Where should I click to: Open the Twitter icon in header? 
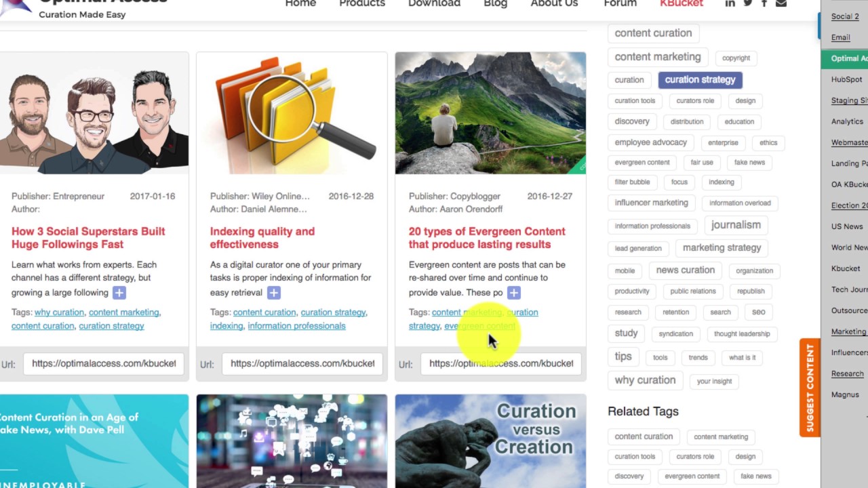[x=747, y=3]
